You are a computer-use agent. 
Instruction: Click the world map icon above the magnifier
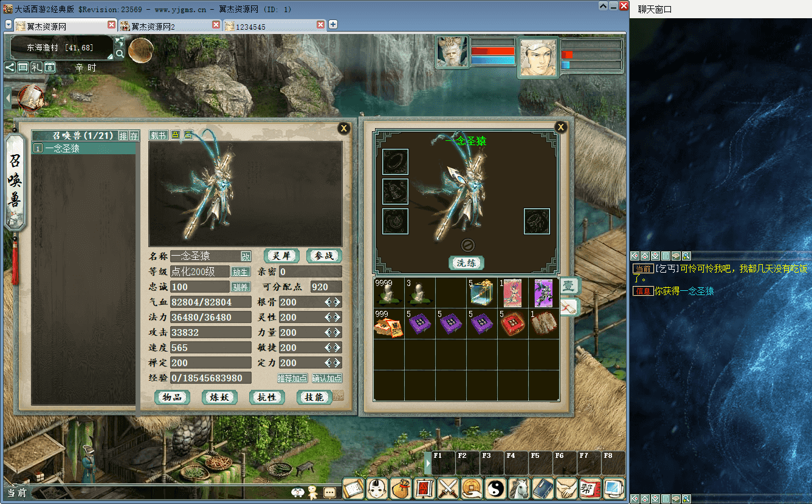120,42
